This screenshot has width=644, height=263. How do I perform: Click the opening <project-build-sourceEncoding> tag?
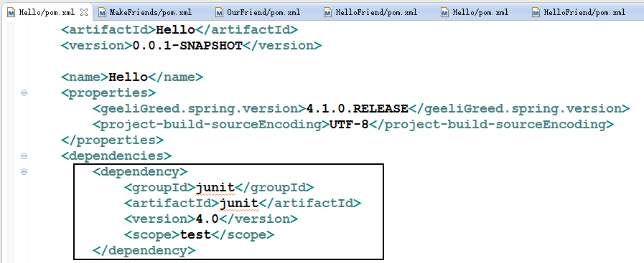coord(211,124)
